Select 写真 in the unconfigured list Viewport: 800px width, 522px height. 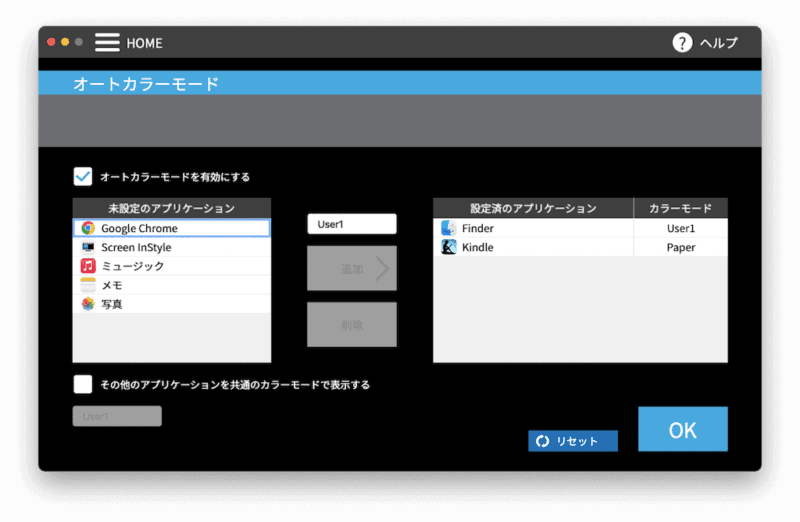point(172,304)
